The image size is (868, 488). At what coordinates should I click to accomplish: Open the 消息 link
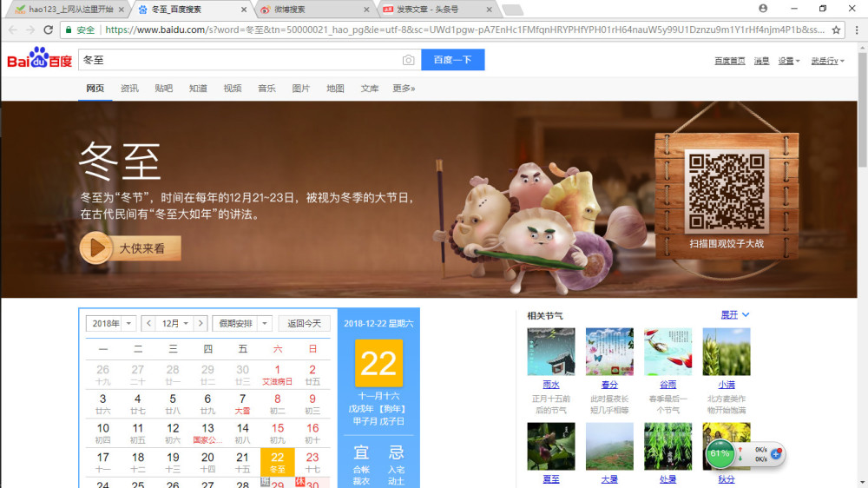pos(762,61)
